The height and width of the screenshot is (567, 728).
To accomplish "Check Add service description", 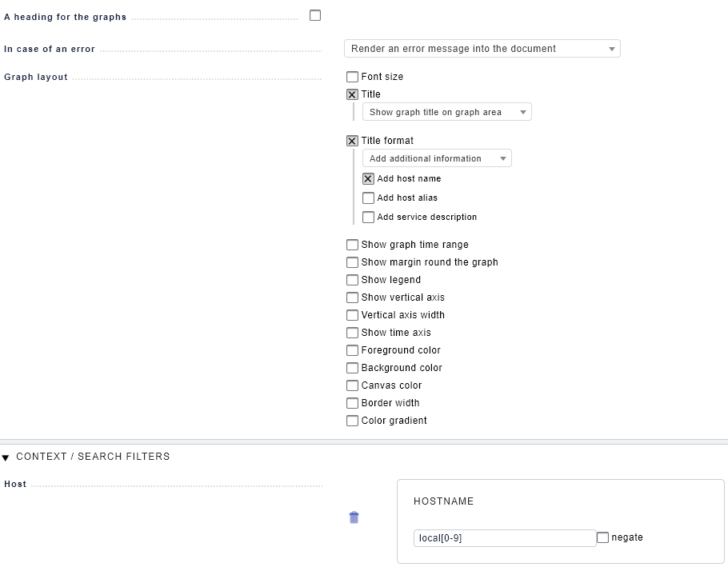I will pyautogui.click(x=368, y=218).
